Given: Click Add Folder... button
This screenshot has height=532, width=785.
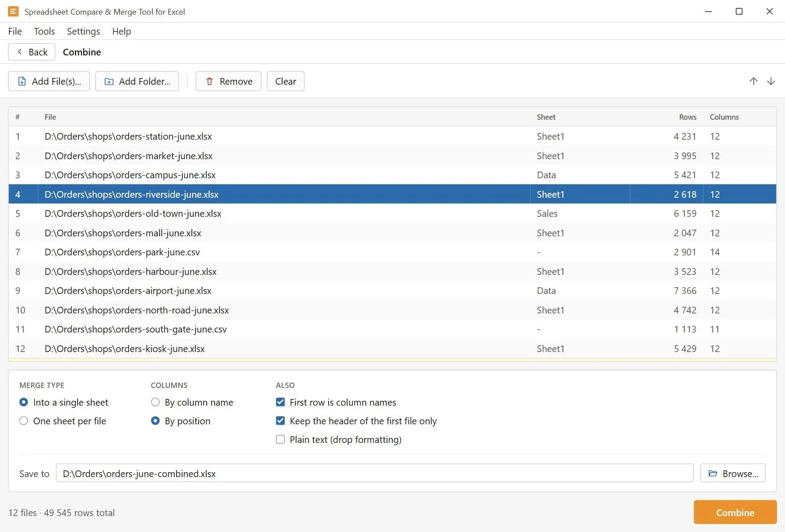Looking at the screenshot, I should pyautogui.click(x=137, y=81).
